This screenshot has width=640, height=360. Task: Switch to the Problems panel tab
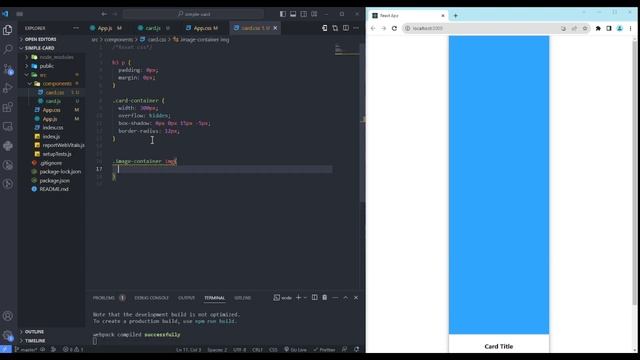(104, 298)
